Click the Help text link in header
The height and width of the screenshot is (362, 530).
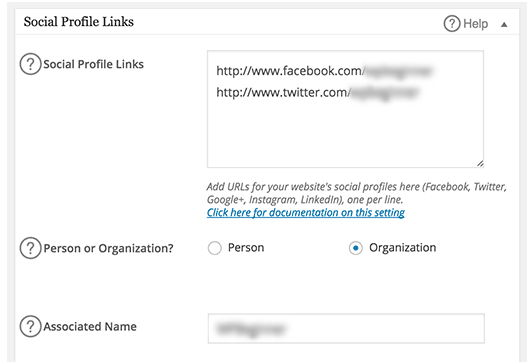476,24
